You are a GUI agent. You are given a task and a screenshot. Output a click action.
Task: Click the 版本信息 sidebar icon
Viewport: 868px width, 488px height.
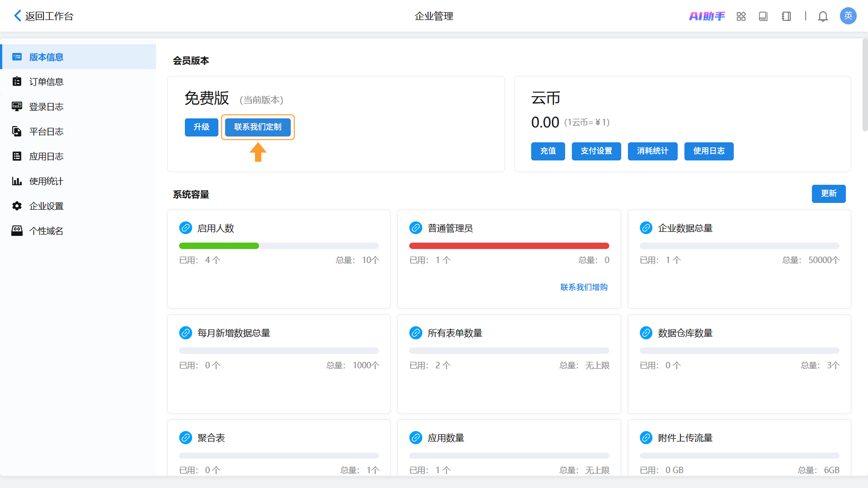pos(17,57)
